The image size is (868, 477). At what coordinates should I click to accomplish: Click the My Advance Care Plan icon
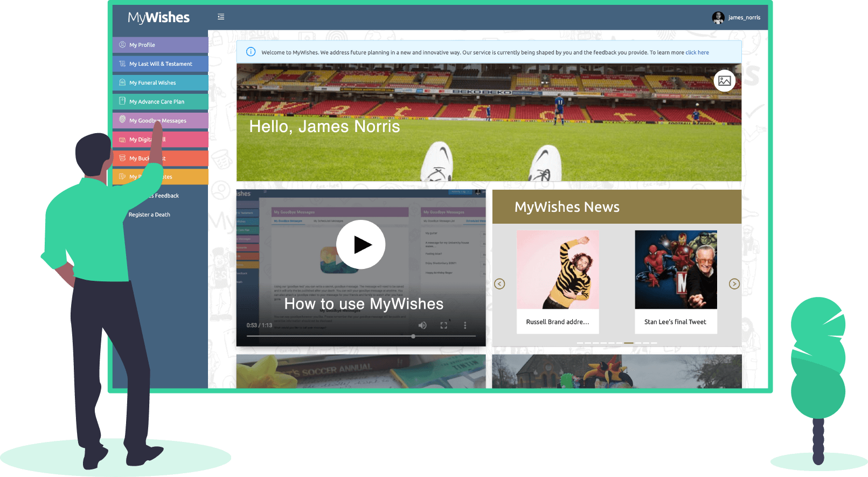point(122,101)
